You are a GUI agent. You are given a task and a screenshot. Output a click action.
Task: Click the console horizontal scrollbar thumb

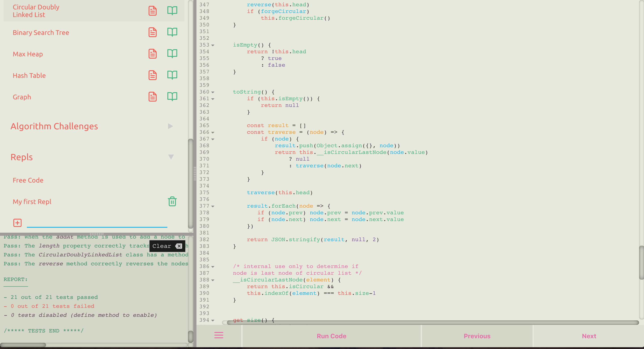pyautogui.click(x=23, y=345)
